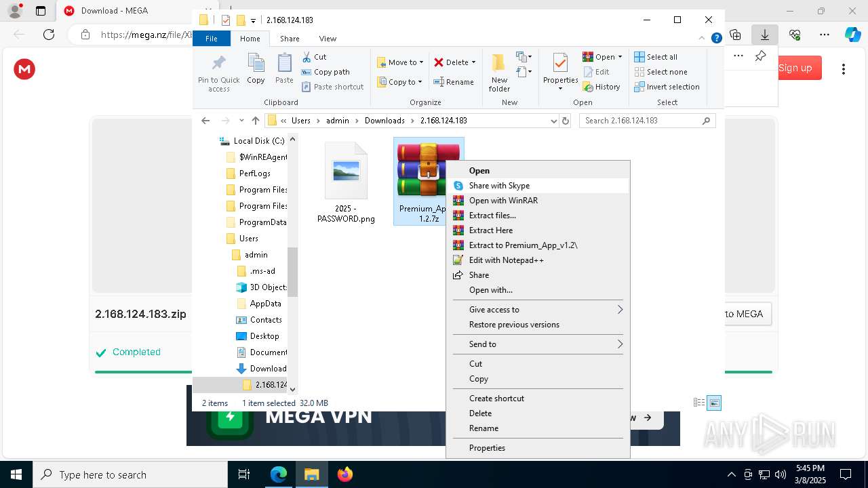Open the File ribbon tab
This screenshot has height=488, width=868.
212,39
